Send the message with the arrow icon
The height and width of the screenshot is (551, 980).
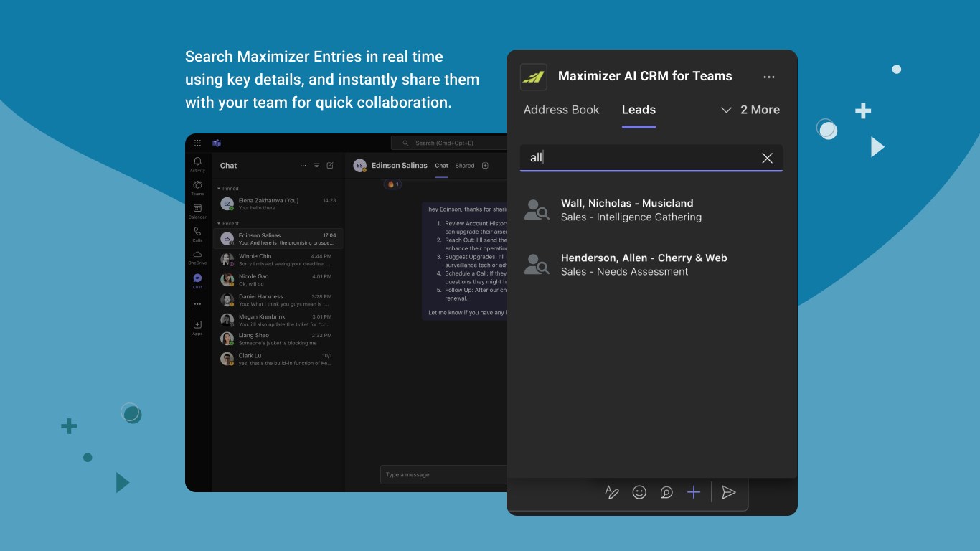[729, 492]
